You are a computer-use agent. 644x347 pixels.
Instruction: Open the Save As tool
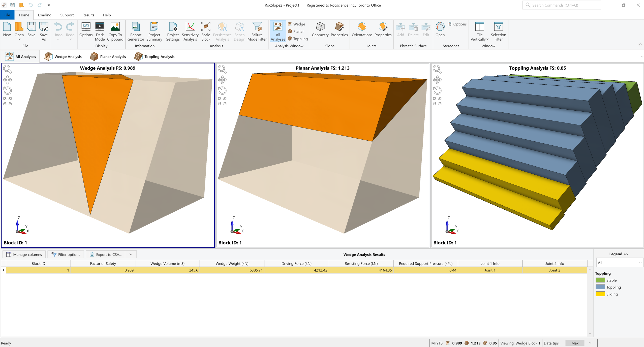44,31
